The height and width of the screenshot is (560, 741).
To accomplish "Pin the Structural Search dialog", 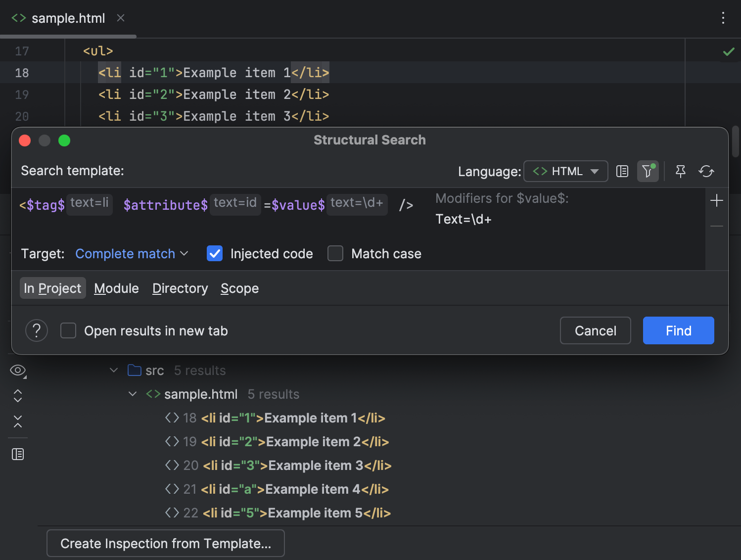I will 681,171.
